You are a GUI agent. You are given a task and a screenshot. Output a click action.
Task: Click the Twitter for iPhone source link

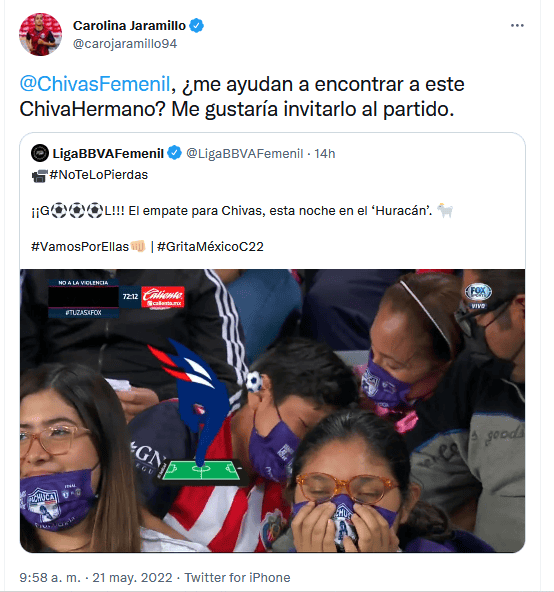tap(237, 578)
